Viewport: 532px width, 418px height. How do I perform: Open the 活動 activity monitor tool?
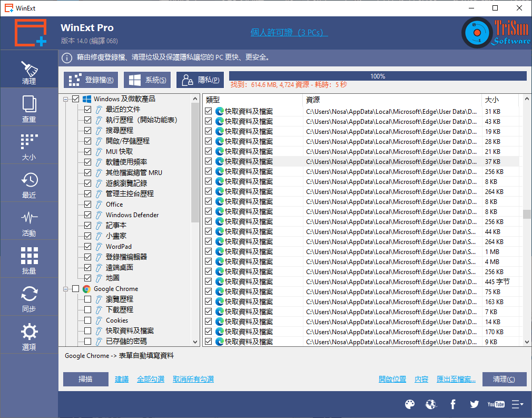(29, 221)
